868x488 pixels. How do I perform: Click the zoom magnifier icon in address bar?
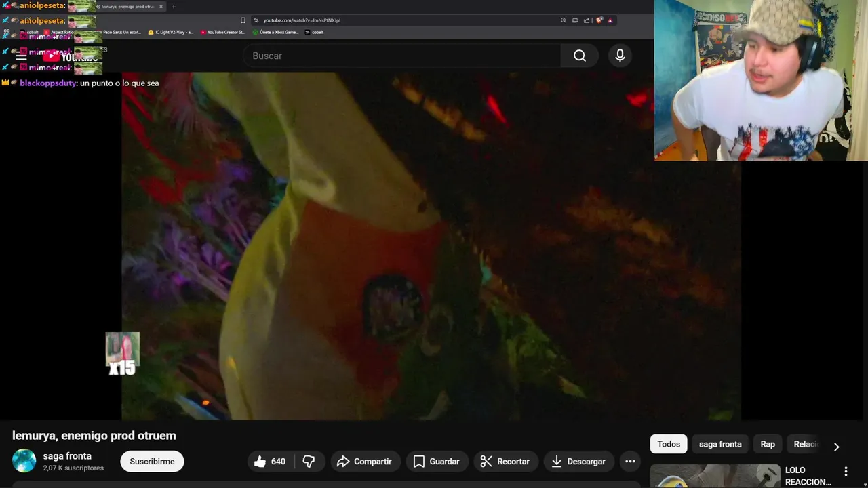tap(563, 20)
